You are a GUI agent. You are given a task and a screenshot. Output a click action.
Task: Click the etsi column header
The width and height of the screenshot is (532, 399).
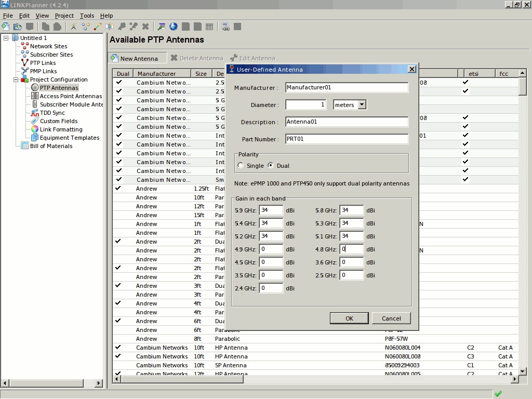tap(480, 74)
